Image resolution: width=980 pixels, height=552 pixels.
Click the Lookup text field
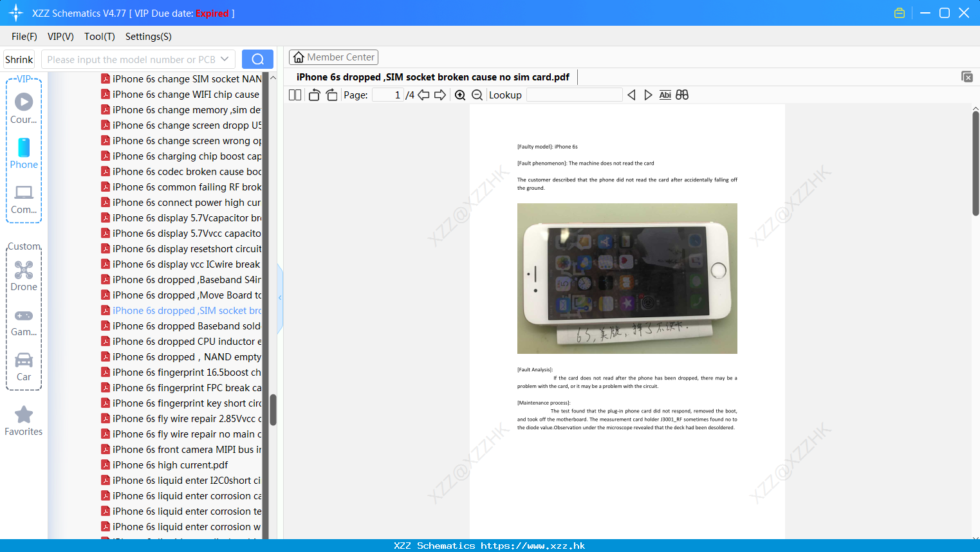[x=574, y=95]
